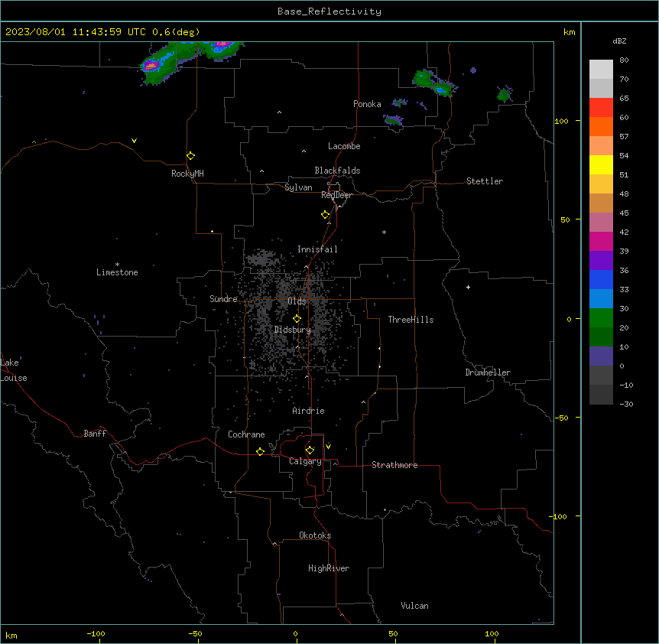
Task: Click the yellow diamond marker below Cochrane
Action: pyautogui.click(x=260, y=451)
